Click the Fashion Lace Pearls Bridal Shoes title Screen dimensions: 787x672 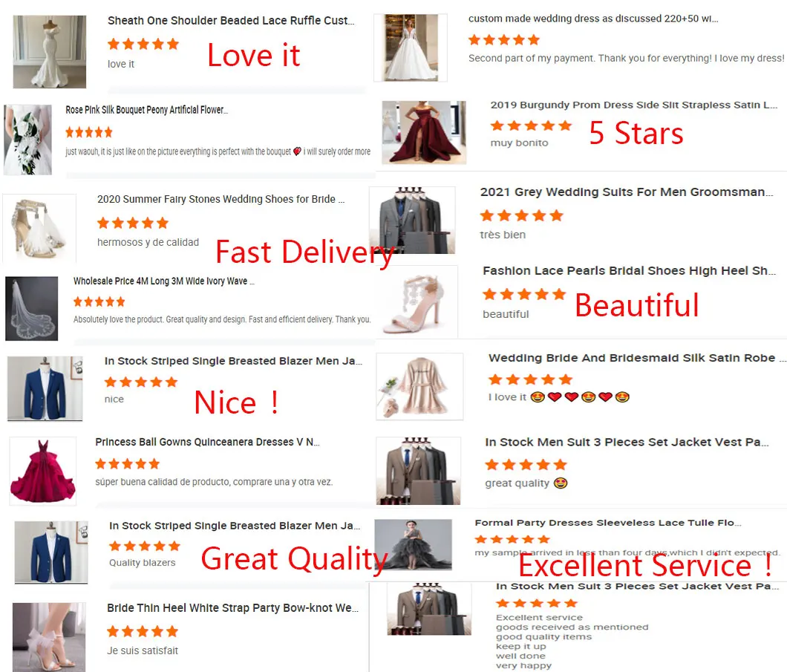point(629,271)
